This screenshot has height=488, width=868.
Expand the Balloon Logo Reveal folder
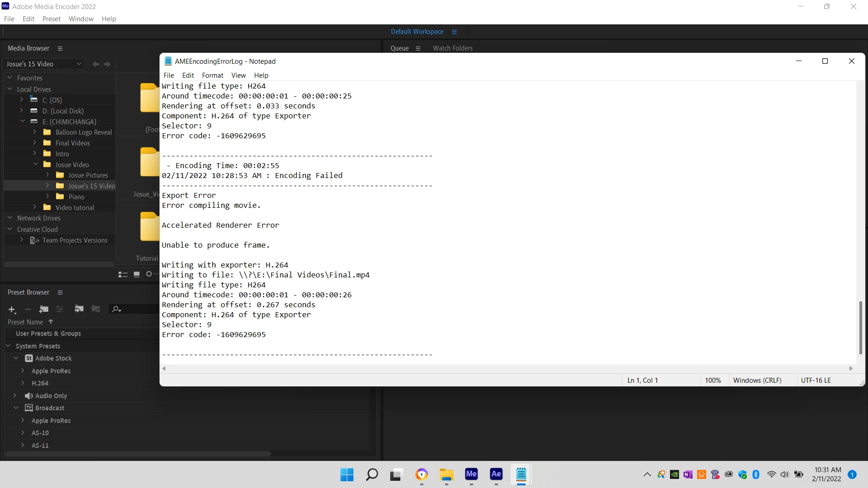(x=35, y=132)
